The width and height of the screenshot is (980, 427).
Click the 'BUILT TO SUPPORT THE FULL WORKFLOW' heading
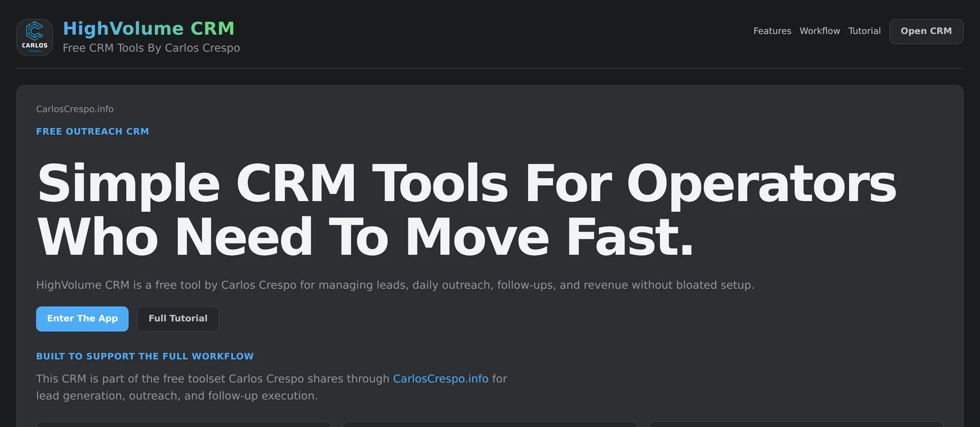pos(145,357)
